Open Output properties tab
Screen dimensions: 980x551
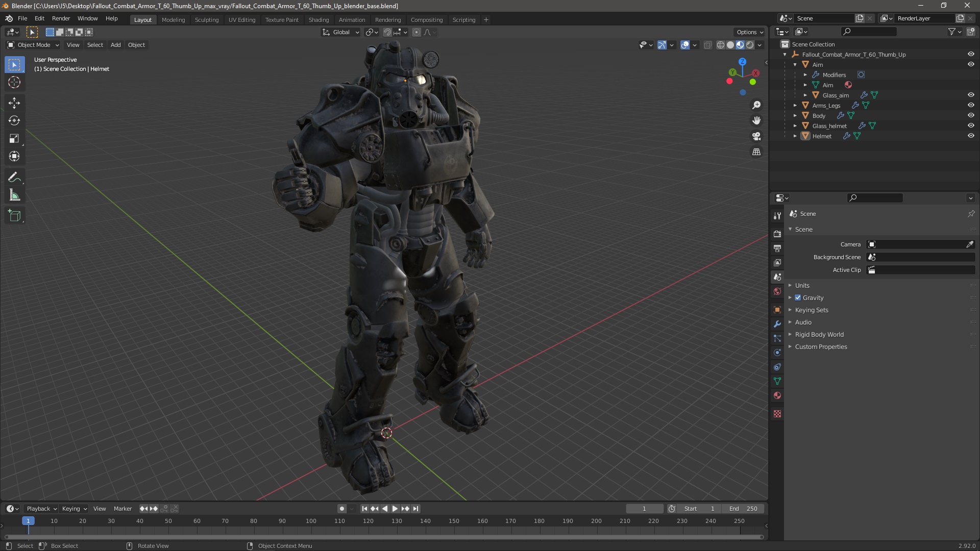coord(777,248)
